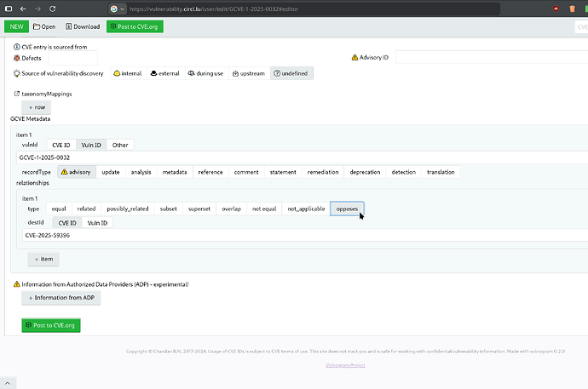Open a file using the Open button
This screenshot has height=389, width=588.
tap(43, 26)
